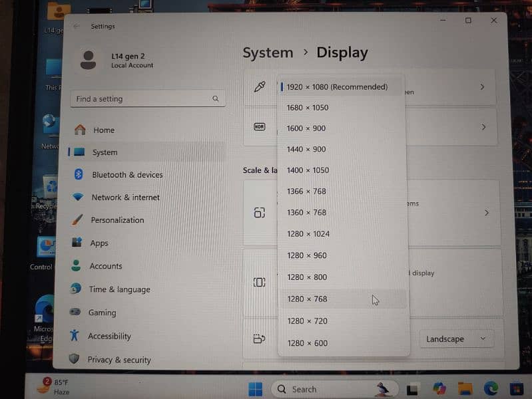Viewport: 532px width, 399px height.
Task: Select 1920 × 1080 (Recommended) resolution
Action: (337, 87)
